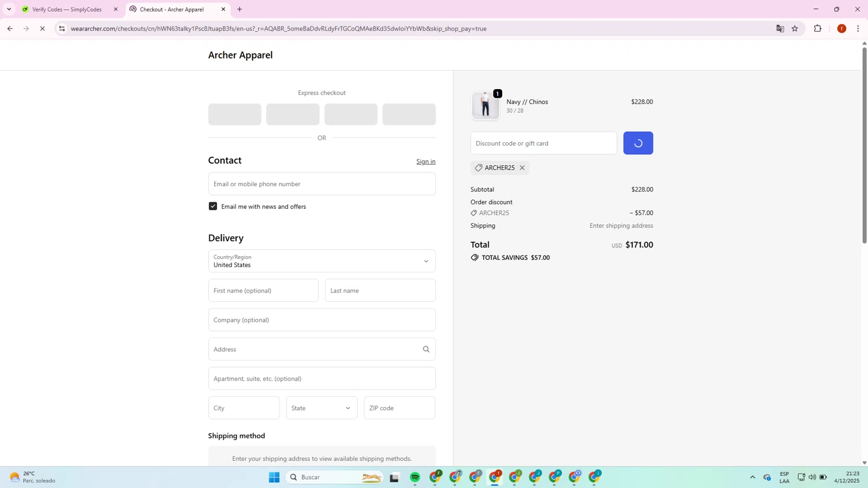Click the Navy // Chinos product name

pos(527,102)
